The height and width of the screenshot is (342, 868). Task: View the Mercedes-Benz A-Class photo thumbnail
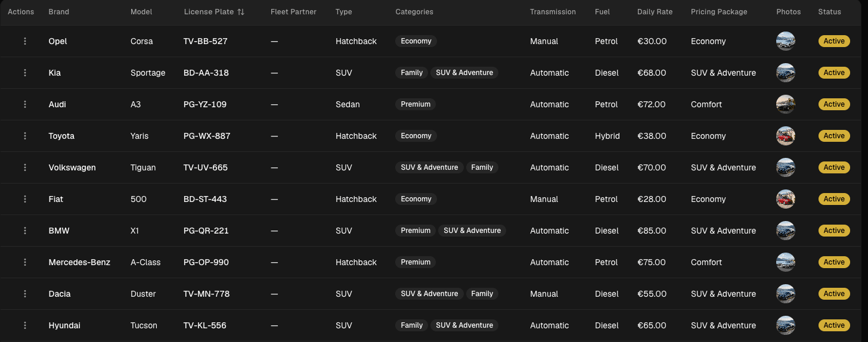pyautogui.click(x=786, y=262)
